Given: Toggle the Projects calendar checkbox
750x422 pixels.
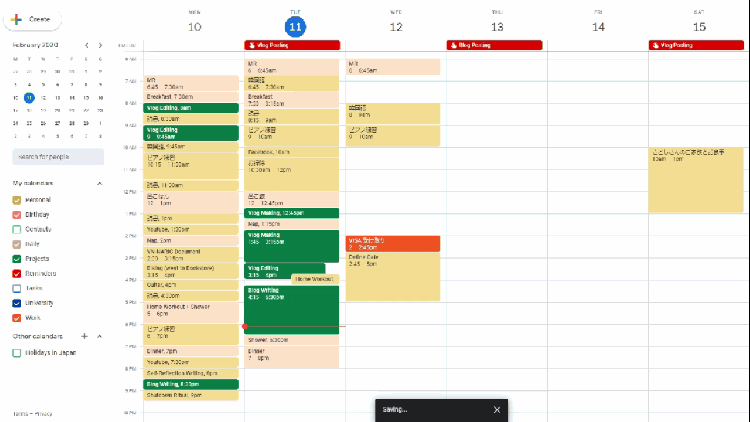Looking at the screenshot, I should point(17,258).
